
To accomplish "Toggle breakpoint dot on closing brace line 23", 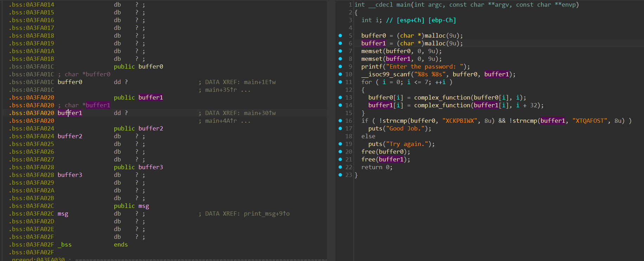I will pos(340,175).
